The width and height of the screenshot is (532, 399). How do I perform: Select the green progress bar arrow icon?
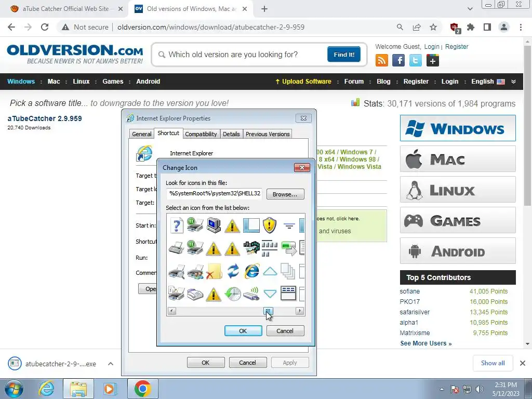click(x=289, y=248)
